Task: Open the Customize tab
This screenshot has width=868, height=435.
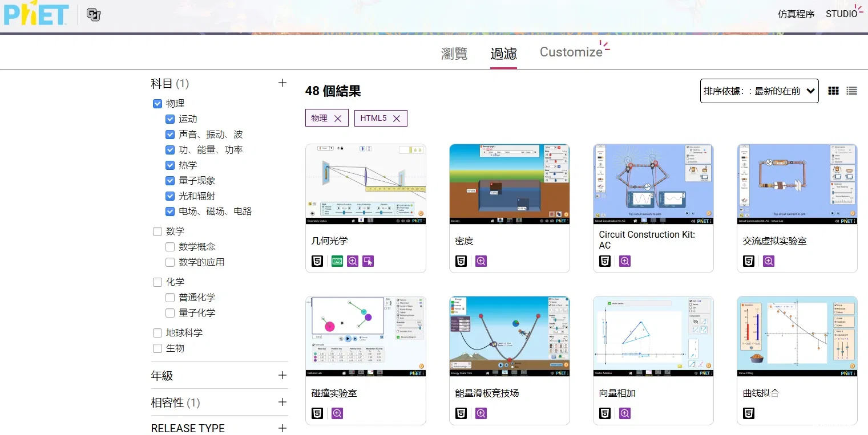Action: coord(571,52)
